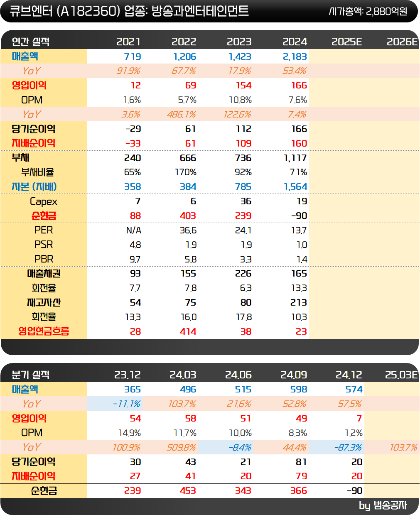Select the 2024 inventory value '213'

point(299,302)
